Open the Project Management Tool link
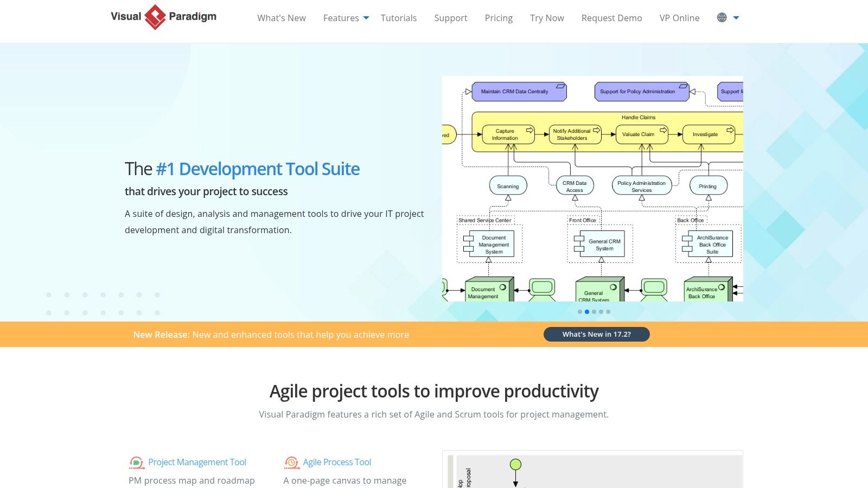Viewport: 868px width, 488px height. pyautogui.click(x=197, y=462)
